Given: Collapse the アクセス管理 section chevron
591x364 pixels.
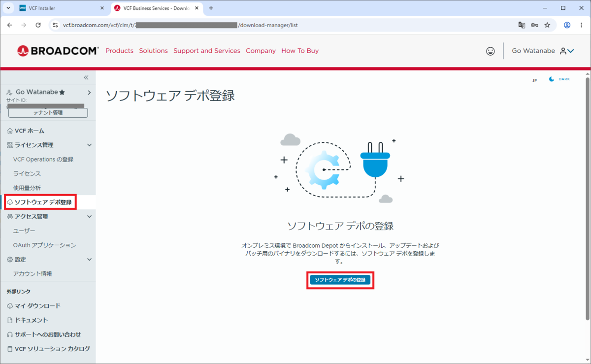Looking at the screenshot, I should point(89,216).
